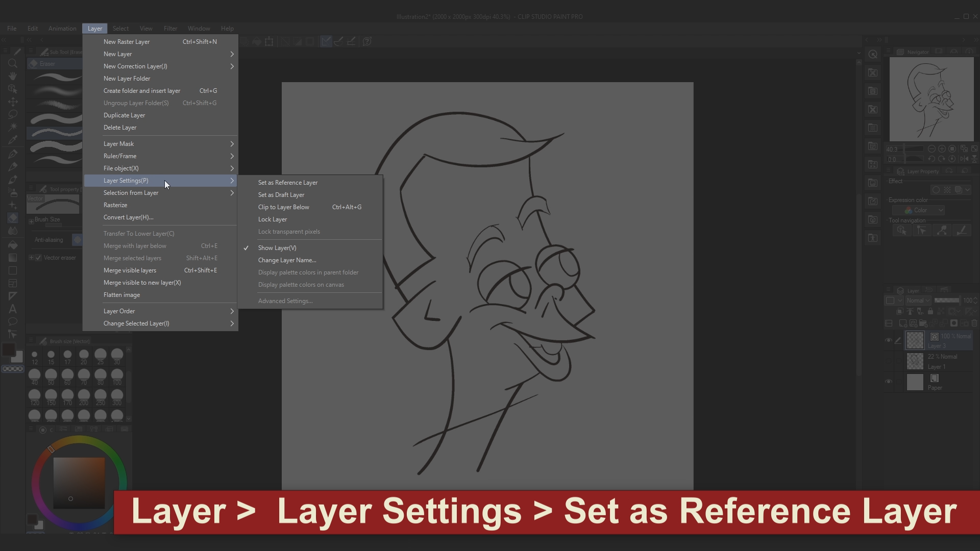980x551 pixels.
Task: Select the Frame border tool
Action: [13, 283]
